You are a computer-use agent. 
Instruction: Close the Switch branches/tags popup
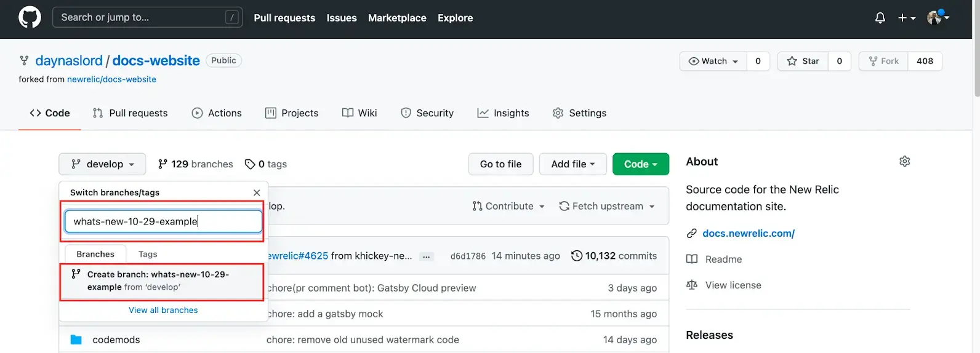click(257, 192)
